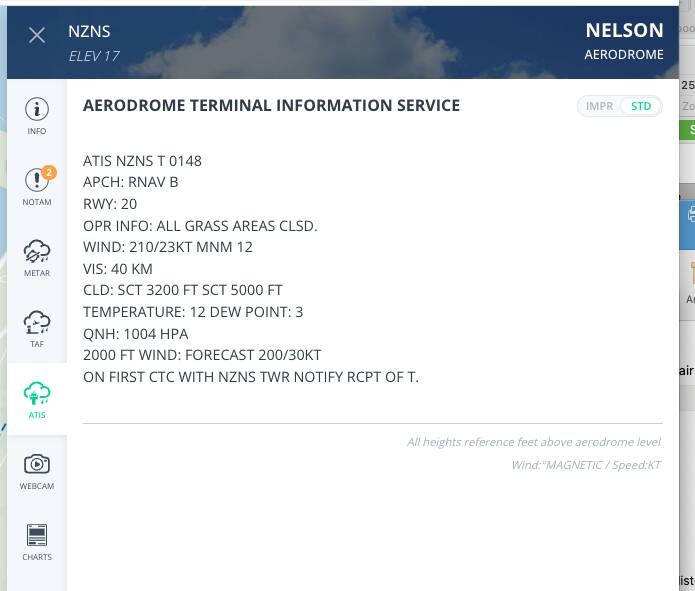Click the orange NOTAM count badge
Viewport: 695px width, 591px height.
[x=48, y=172]
